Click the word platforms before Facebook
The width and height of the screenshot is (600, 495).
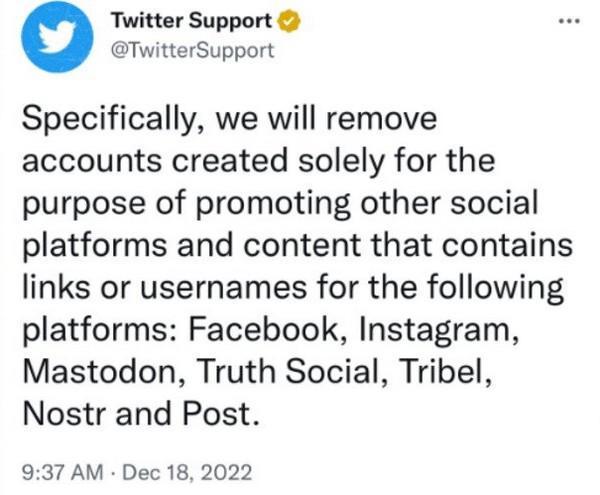coord(95,331)
